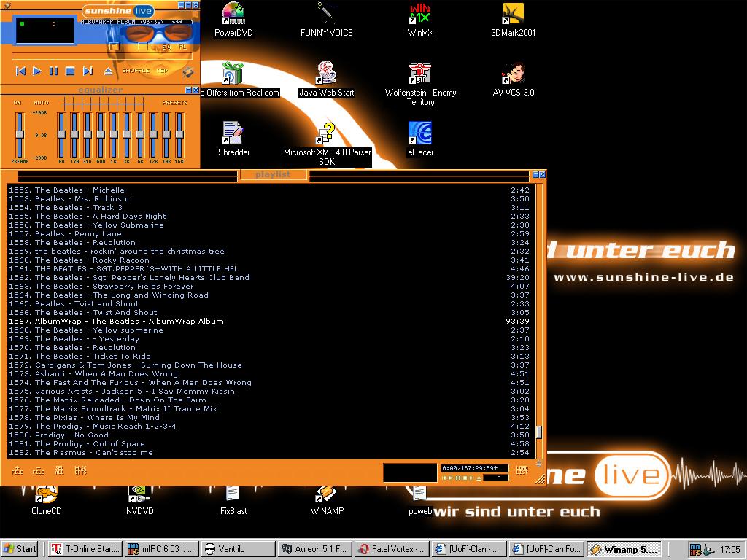This screenshot has height=560, width=747.
Task: Open the Windows Start menu
Action: point(20,549)
